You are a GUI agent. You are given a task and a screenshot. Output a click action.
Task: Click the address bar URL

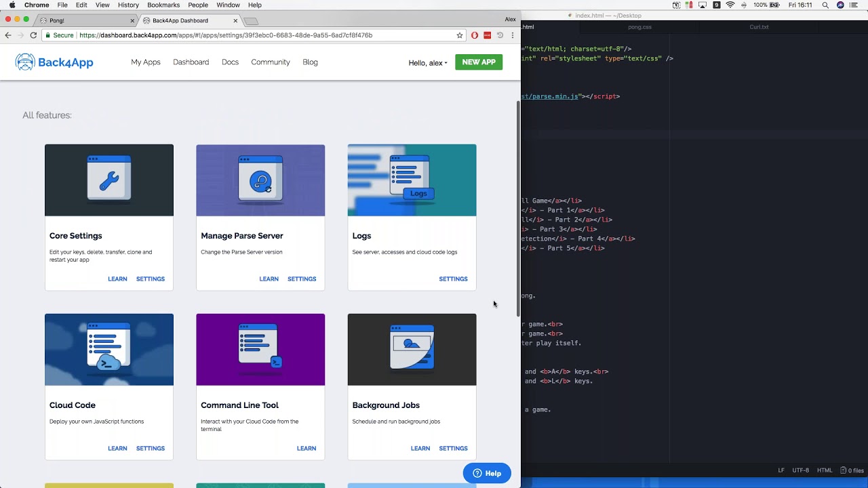(226, 35)
